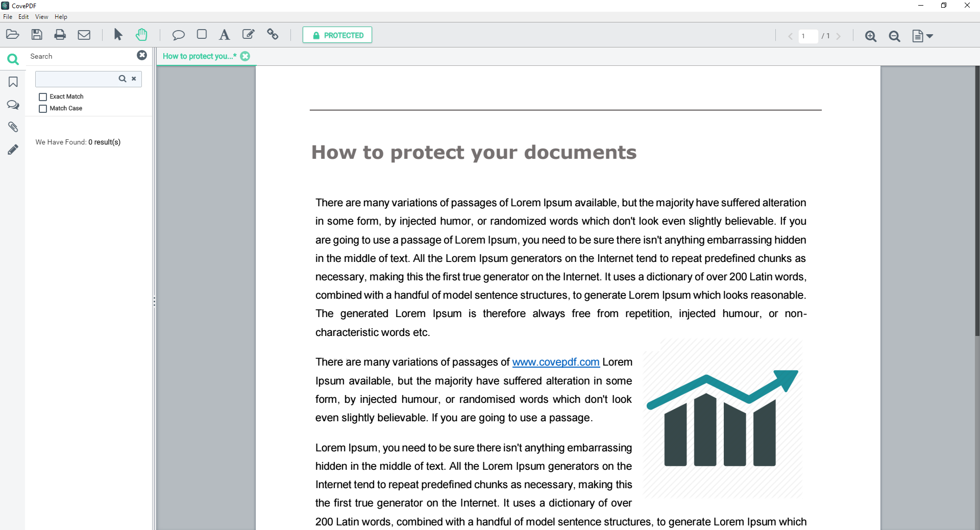Print the document
The width and height of the screenshot is (980, 530).
[60, 35]
